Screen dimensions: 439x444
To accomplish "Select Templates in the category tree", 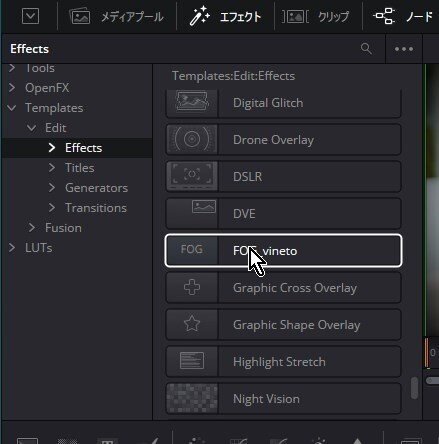I will tap(54, 108).
